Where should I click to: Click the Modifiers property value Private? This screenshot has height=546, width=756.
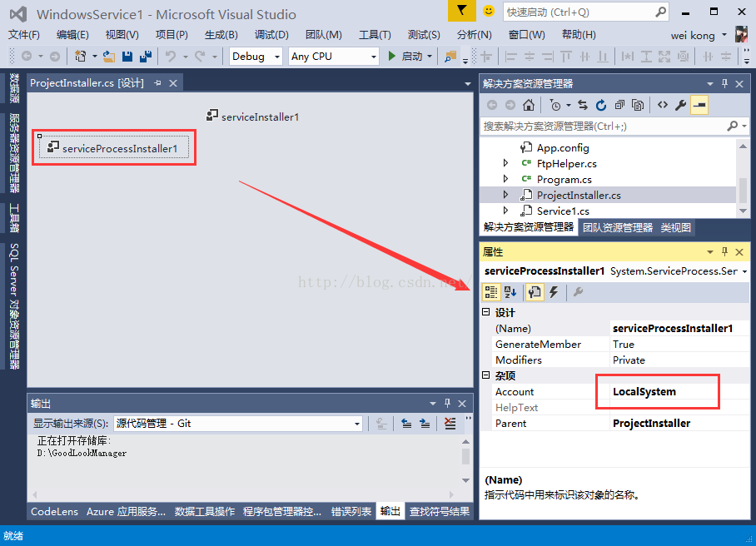click(x=680, y=360)
